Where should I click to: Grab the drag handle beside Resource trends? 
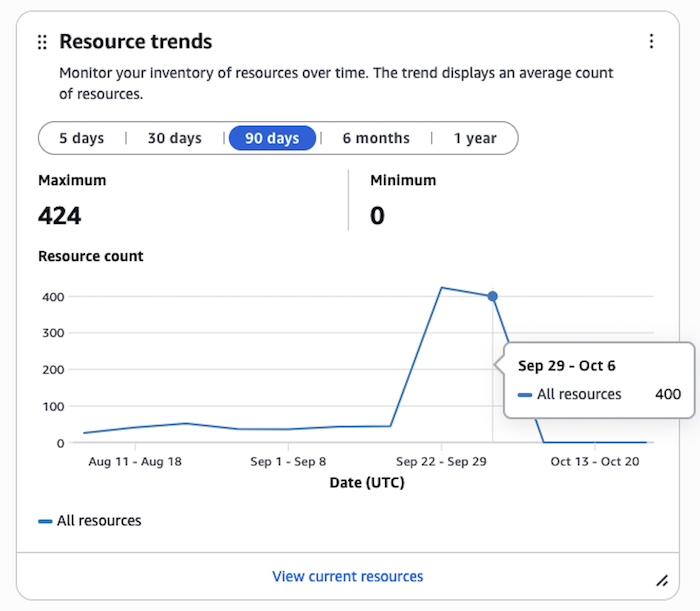pos(42,42)
